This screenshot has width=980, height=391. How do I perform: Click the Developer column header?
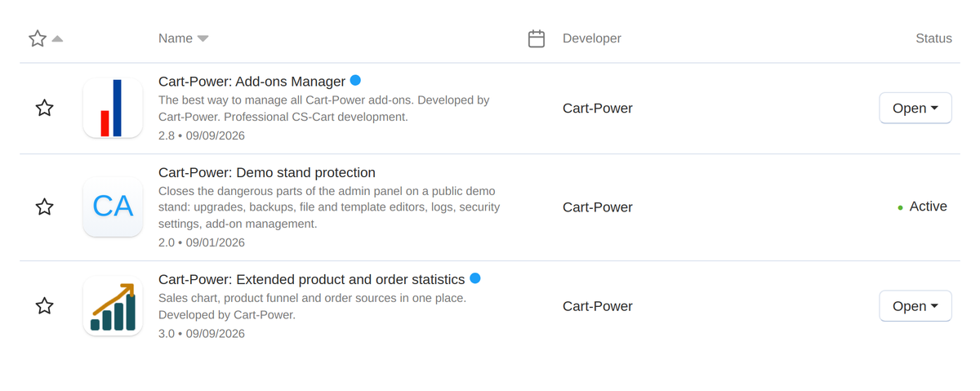tap(592, 38)
